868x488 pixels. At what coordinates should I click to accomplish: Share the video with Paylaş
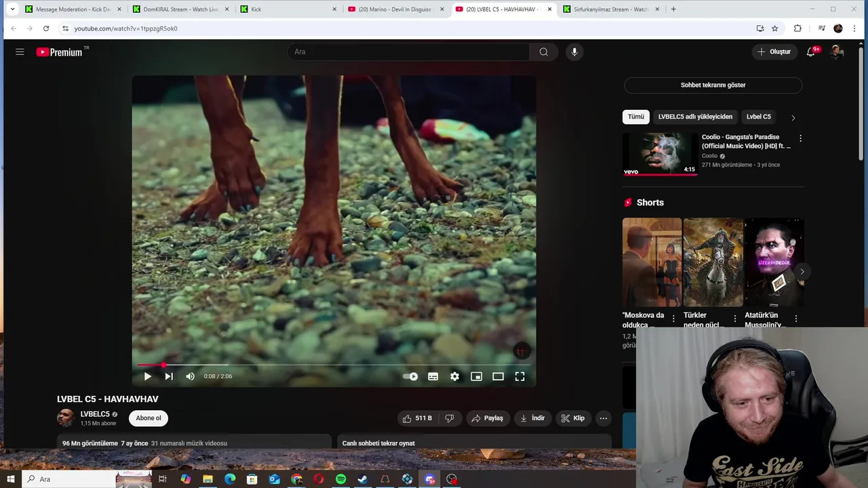pos(488,418)
